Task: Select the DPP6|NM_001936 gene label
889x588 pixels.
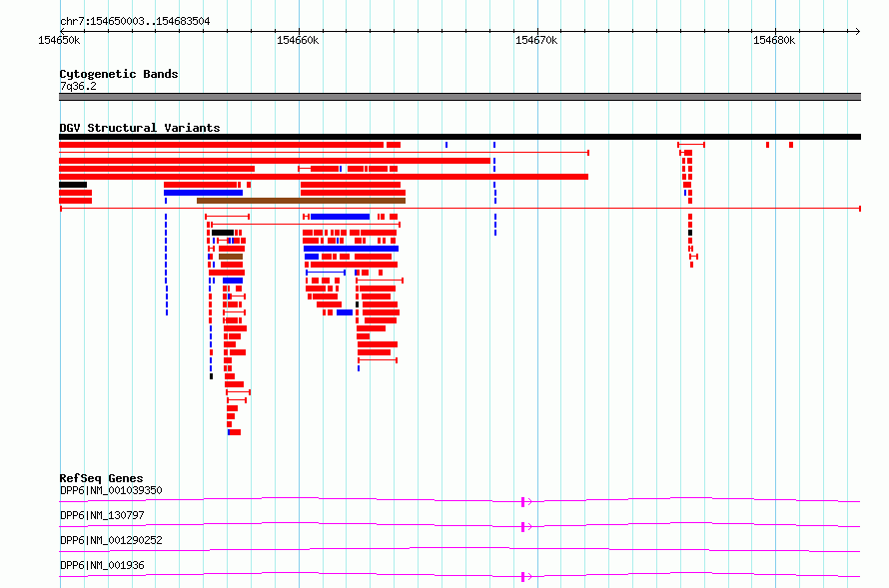Action: [x=102, y=565]
